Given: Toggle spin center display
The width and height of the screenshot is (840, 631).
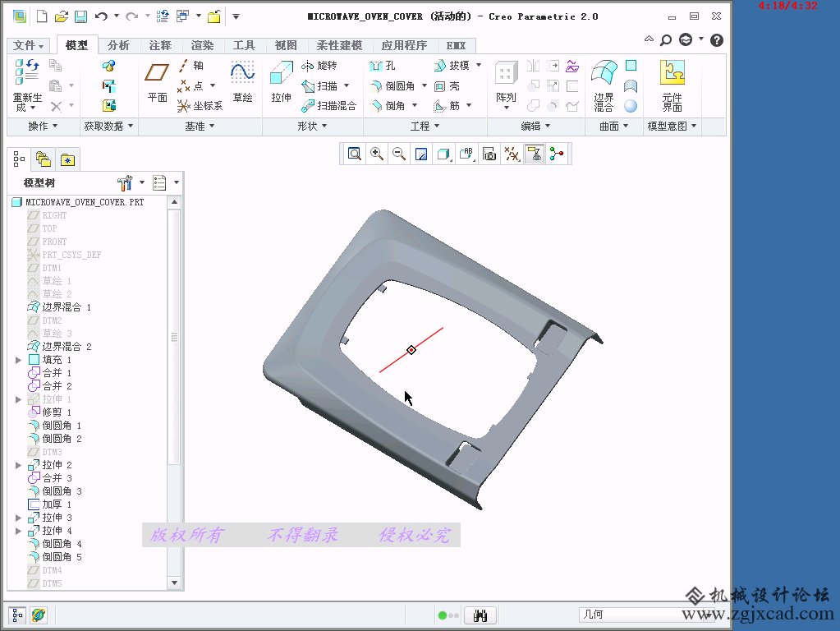Looking at the screenshot, I should 557,154.
